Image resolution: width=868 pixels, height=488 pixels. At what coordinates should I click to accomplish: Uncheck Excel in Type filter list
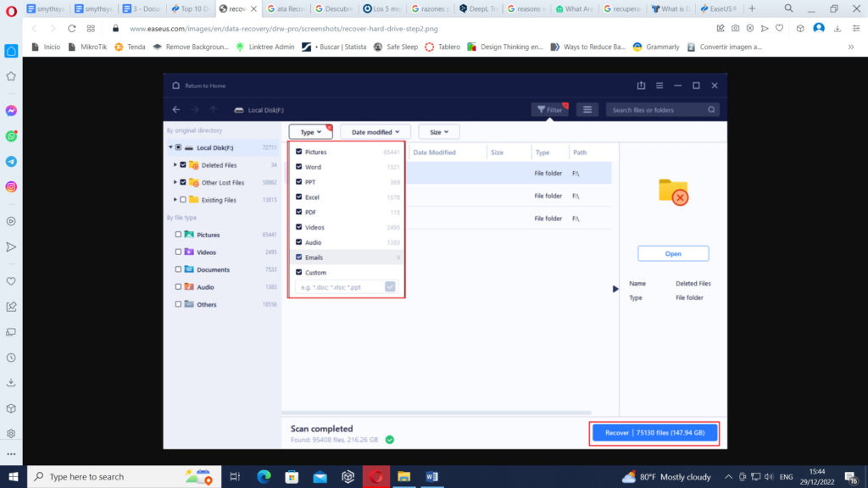[x=299, y=197]
